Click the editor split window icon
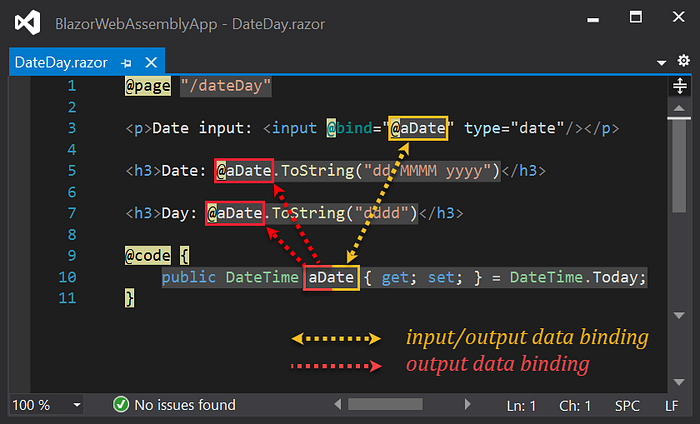 click(679, 86)
